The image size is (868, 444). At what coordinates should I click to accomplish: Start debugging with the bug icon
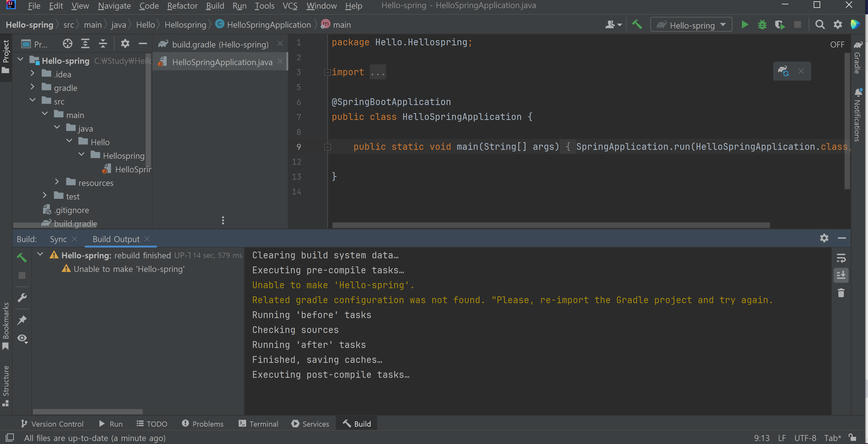(x=762, y=25)
